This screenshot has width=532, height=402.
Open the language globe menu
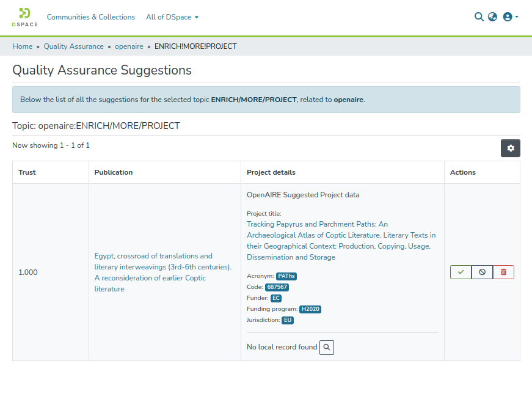click(x=493, y=17)
